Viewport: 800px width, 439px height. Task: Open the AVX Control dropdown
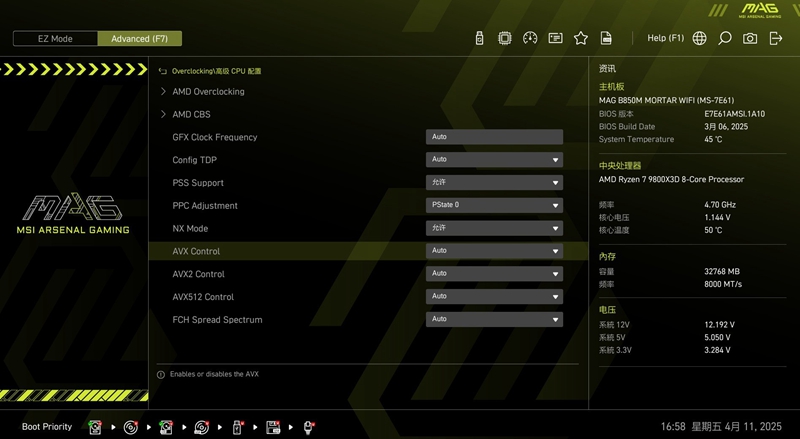pos(494,251)
